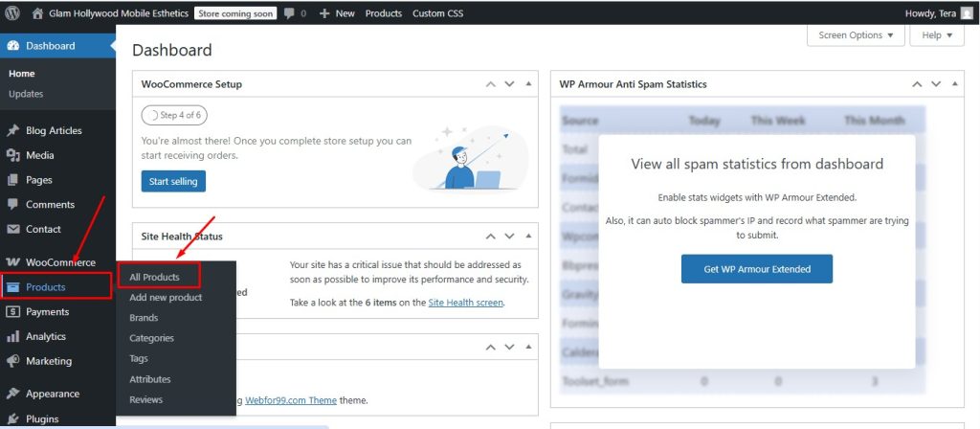Move WP Armour Statistics widget down
This screenshot has width=980, height=429.
[936, 84]
